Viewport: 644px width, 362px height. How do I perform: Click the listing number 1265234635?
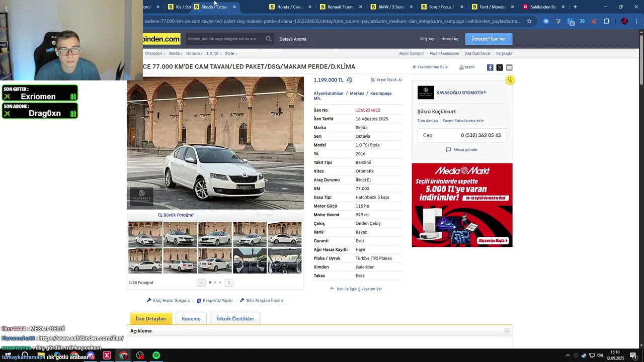368,110
